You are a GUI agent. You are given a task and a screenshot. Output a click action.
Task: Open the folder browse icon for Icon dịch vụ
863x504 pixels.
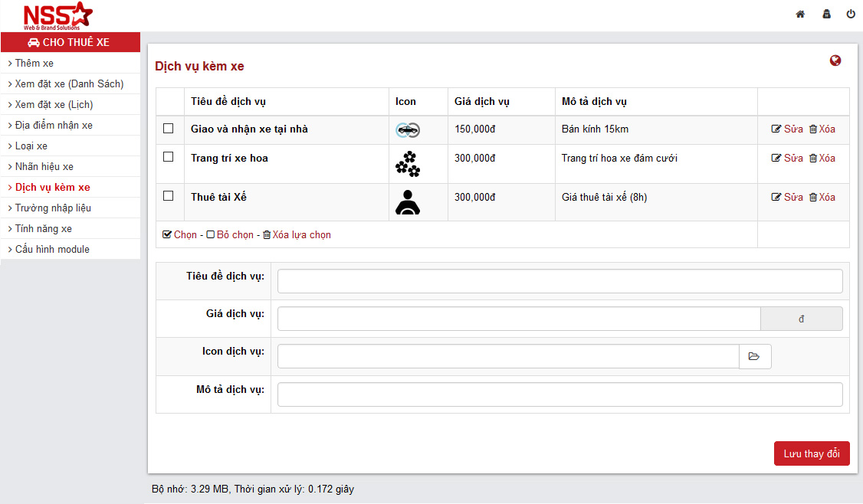click(x=754, y=356)
